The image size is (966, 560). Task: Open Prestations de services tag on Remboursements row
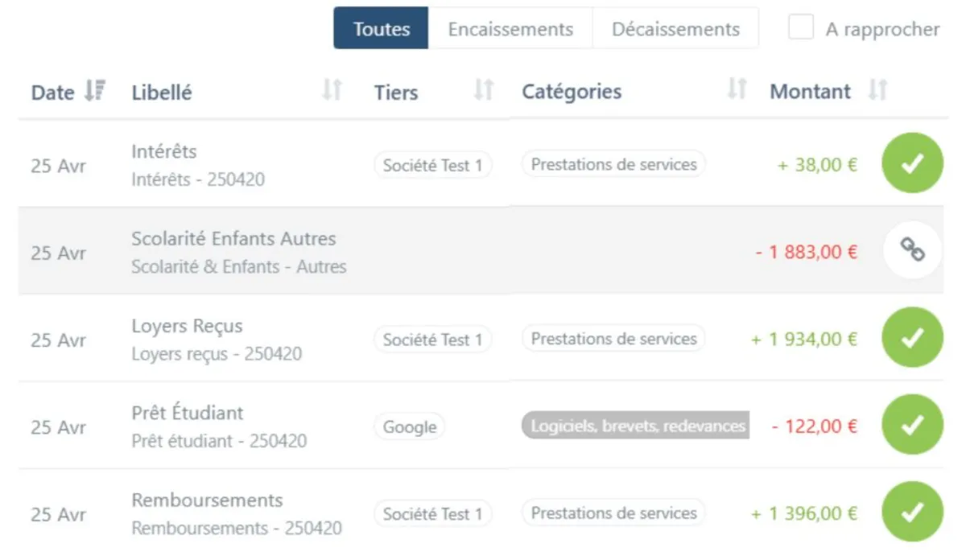click(613, 513)
